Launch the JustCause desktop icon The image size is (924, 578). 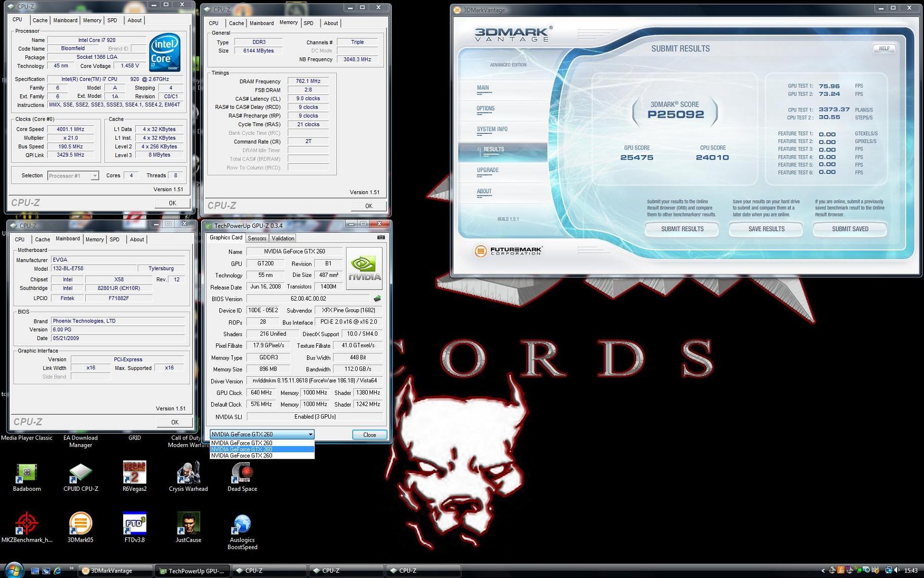pos(188,528)
